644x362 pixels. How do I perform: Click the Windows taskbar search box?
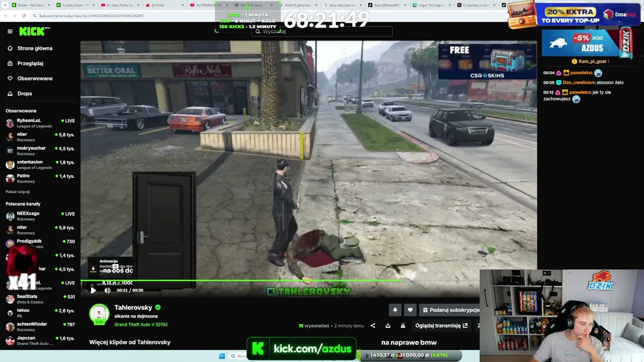(238, 356)
